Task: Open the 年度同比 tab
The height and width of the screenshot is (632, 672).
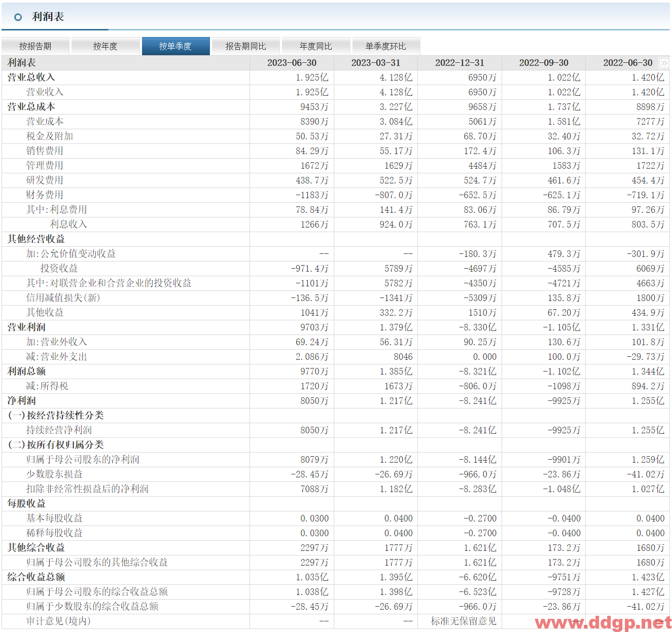Action: pos(316,46)
